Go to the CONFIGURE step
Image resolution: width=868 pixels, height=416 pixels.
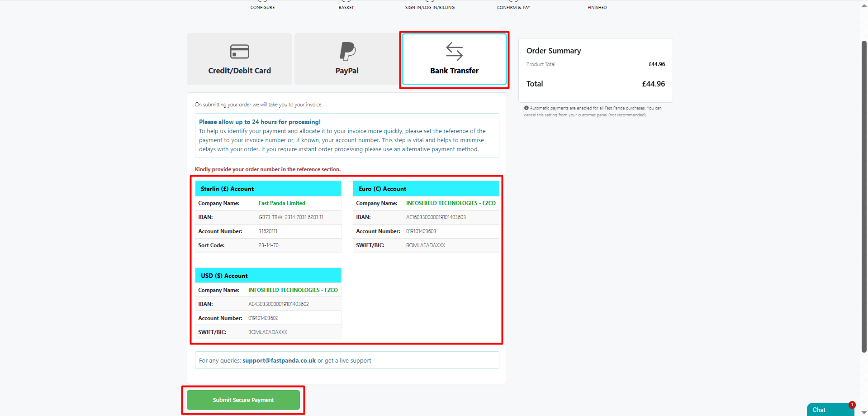point(262,7)
